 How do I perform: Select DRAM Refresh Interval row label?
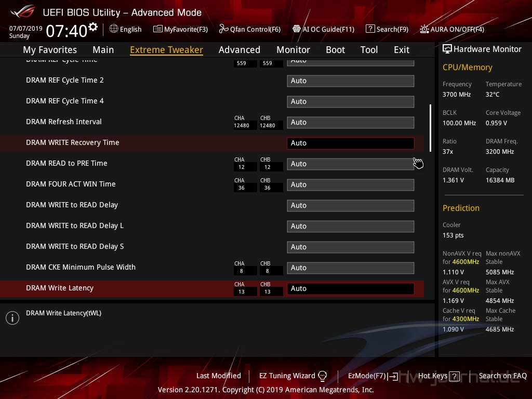click(64, 122)
